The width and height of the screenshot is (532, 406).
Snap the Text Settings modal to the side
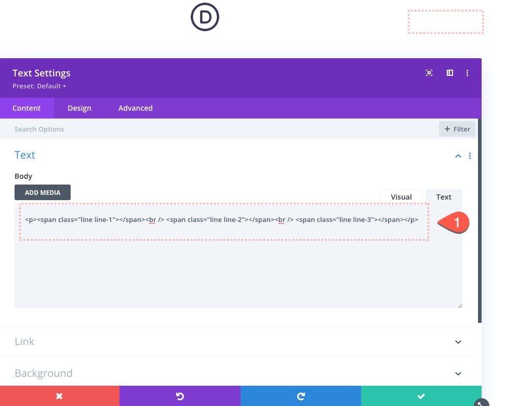449,73
